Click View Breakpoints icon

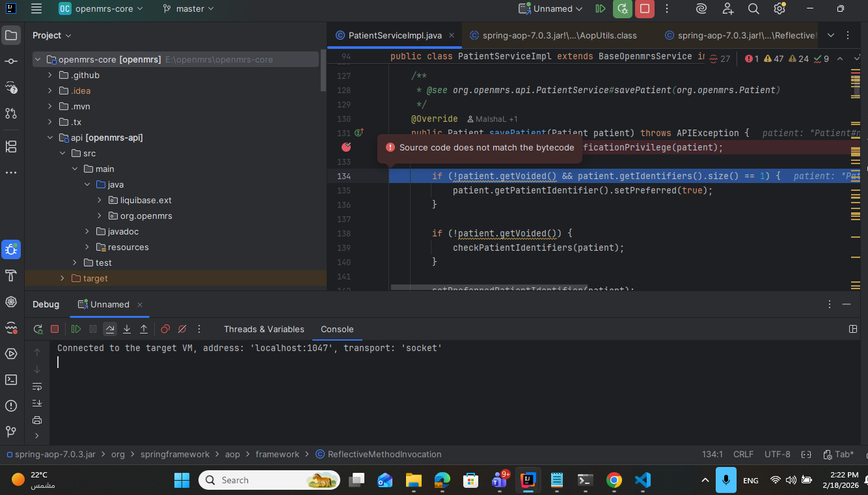pos(165,329)
